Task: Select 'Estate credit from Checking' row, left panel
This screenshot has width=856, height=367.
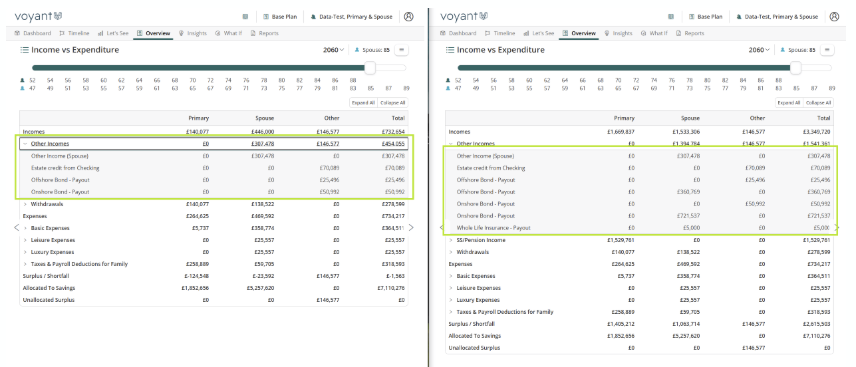Action: coord(213,168)
